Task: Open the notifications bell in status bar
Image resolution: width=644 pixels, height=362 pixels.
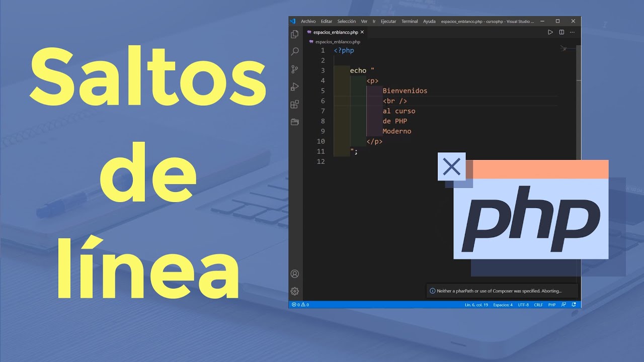Action: (574, 305)
